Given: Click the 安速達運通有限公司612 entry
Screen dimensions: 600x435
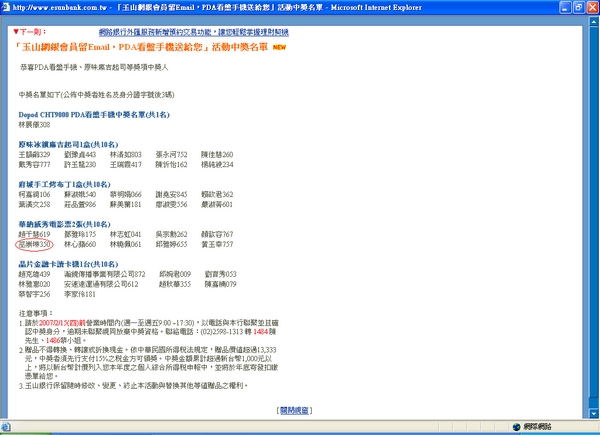Looking at the screenshot, I should (101, 284).
